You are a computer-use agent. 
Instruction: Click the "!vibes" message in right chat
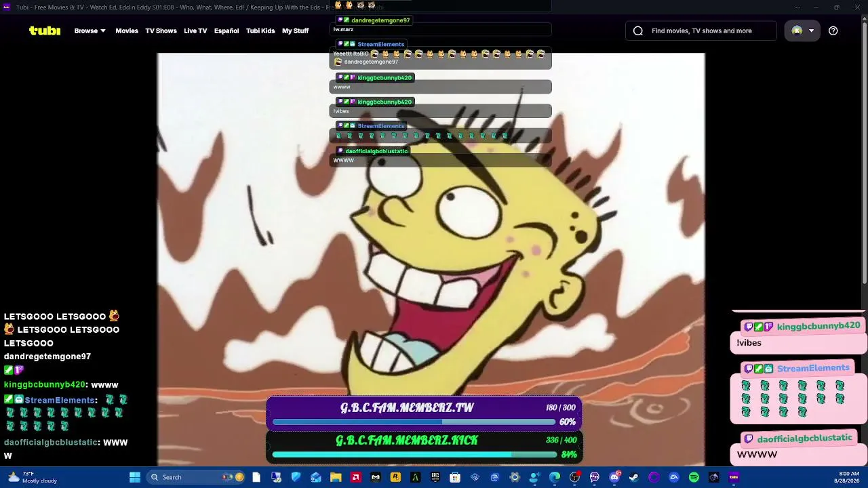[x=749, y=343]
